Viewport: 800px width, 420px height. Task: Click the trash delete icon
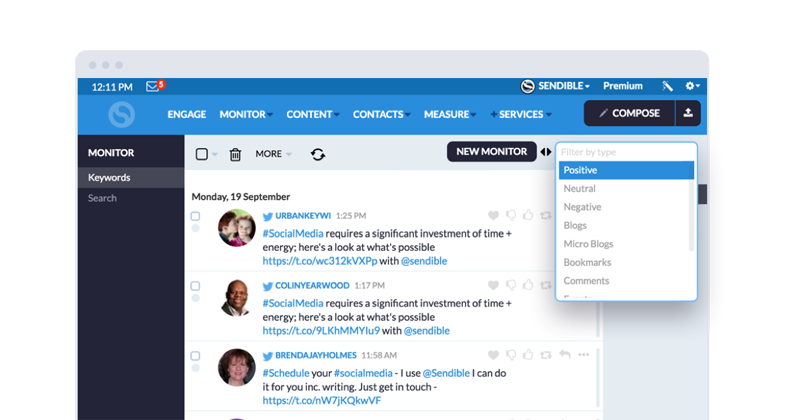[235, 154]
